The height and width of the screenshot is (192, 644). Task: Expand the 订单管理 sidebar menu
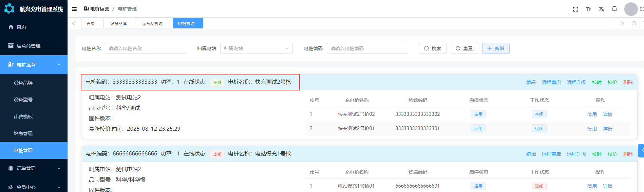(34, 168)
